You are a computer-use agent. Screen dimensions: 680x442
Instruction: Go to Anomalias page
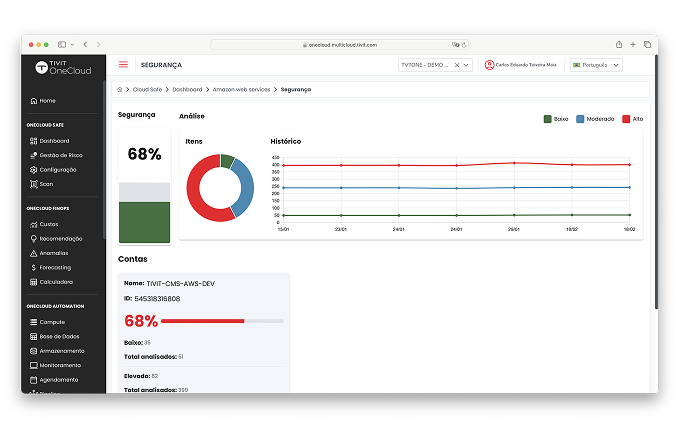coord(54,253)
